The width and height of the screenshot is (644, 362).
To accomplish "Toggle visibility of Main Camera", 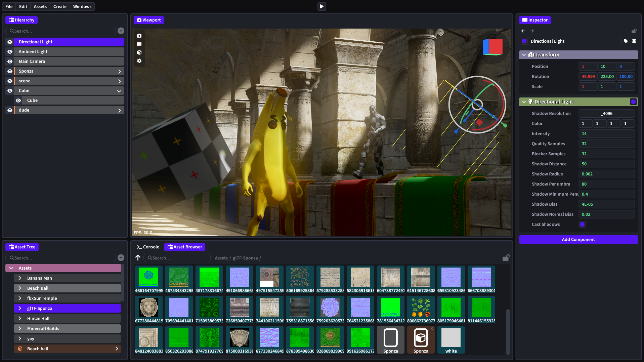I will click(10, 62).
